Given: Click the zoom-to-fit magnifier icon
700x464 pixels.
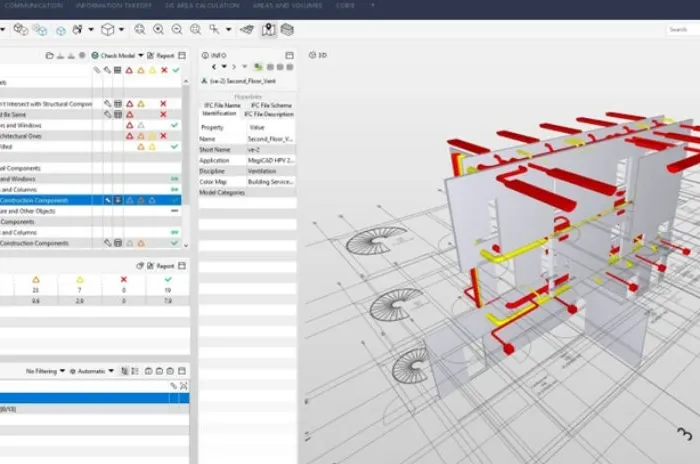Looking at the screenshot, I should [x=140, y=30].
